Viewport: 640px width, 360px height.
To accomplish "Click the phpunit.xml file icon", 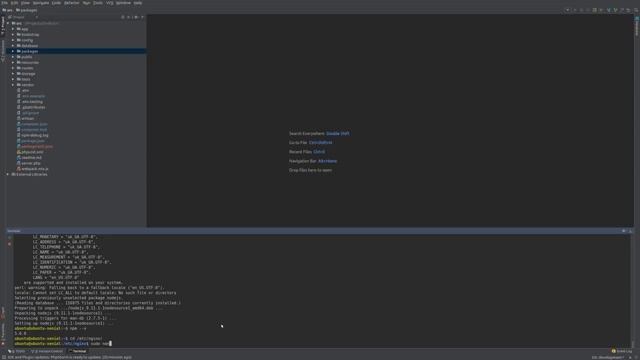I will [x=19, y=152].
